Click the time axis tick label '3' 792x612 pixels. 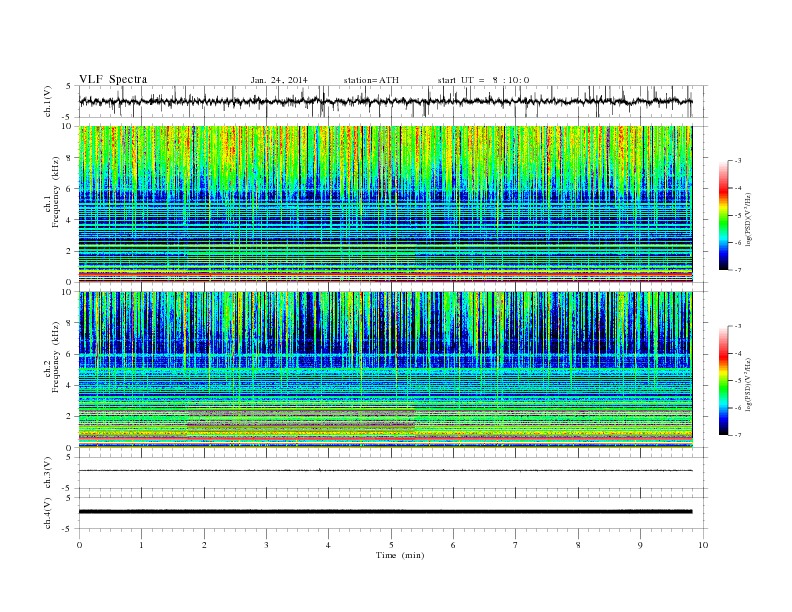point(266,545)
